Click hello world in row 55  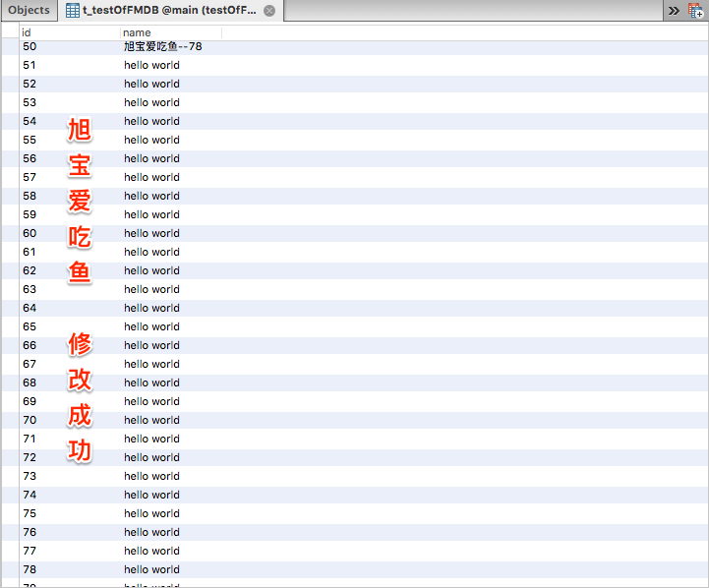[151, 140]
